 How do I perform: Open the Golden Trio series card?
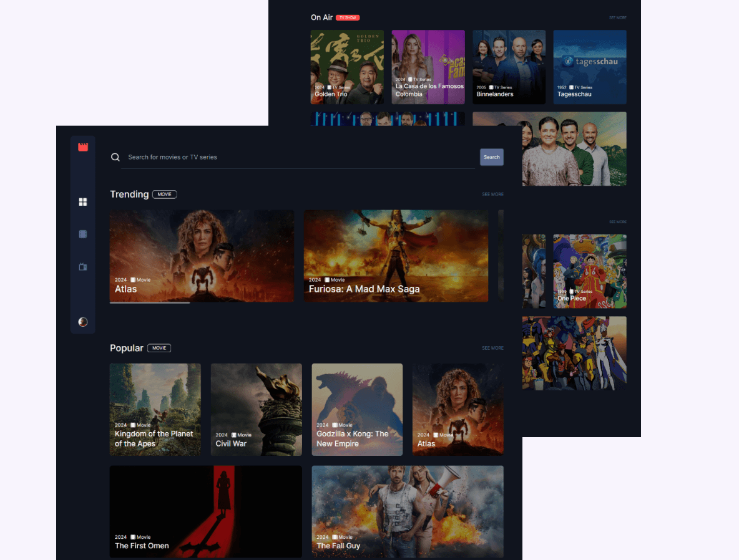pos(347,67)
